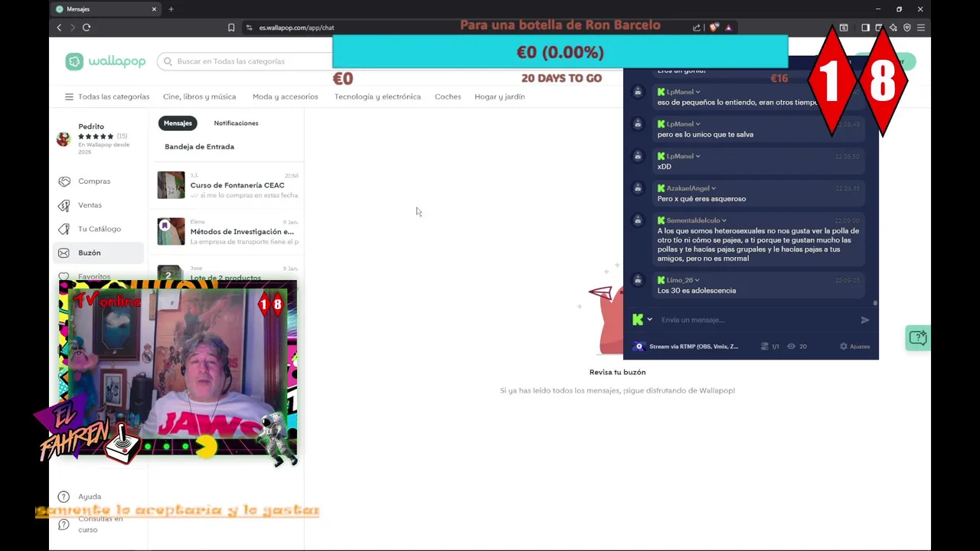Open Wallapop home via the logo
Screen dimensions: 980x551
coord(105,62)
